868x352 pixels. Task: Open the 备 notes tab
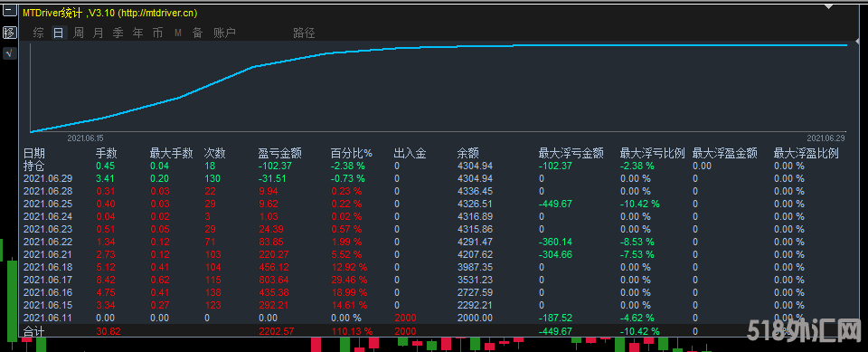click(x=198, y=33)
